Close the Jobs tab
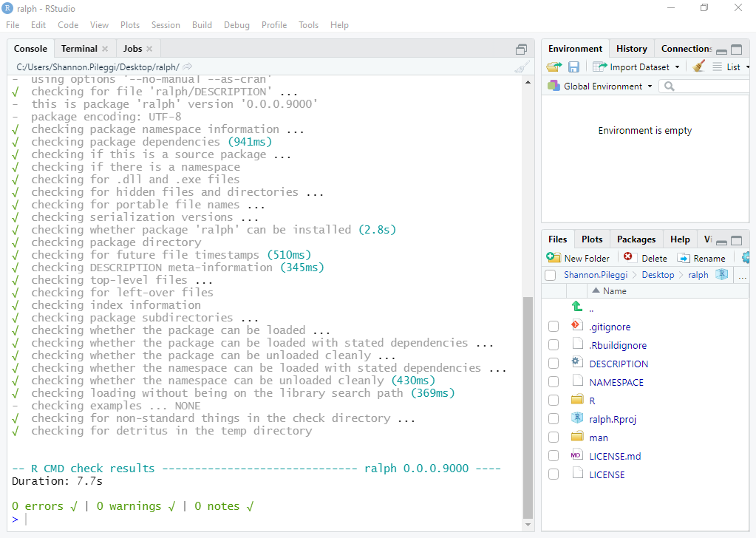This screenshot has height=538, width=756. click(x=149, y=49)
